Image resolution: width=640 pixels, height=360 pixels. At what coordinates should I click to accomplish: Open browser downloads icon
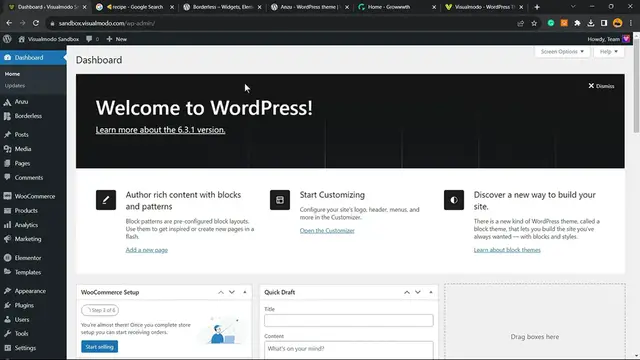click(x=591, y=23)
